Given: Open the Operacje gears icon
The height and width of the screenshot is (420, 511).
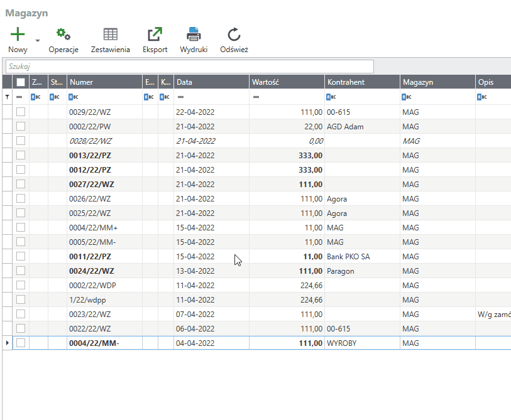Looking at the screenshot, I should coord(63,35).
